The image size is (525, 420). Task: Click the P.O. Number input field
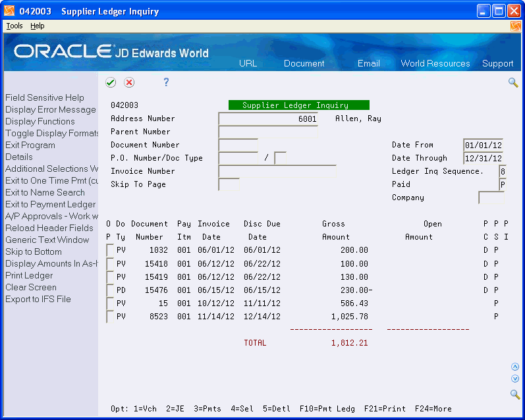click(x=238, y=158)
